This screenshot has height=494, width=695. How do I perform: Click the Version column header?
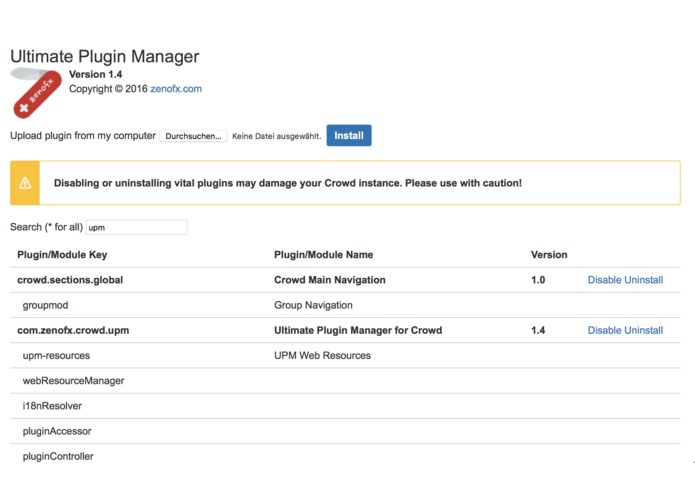coord(549,255)
